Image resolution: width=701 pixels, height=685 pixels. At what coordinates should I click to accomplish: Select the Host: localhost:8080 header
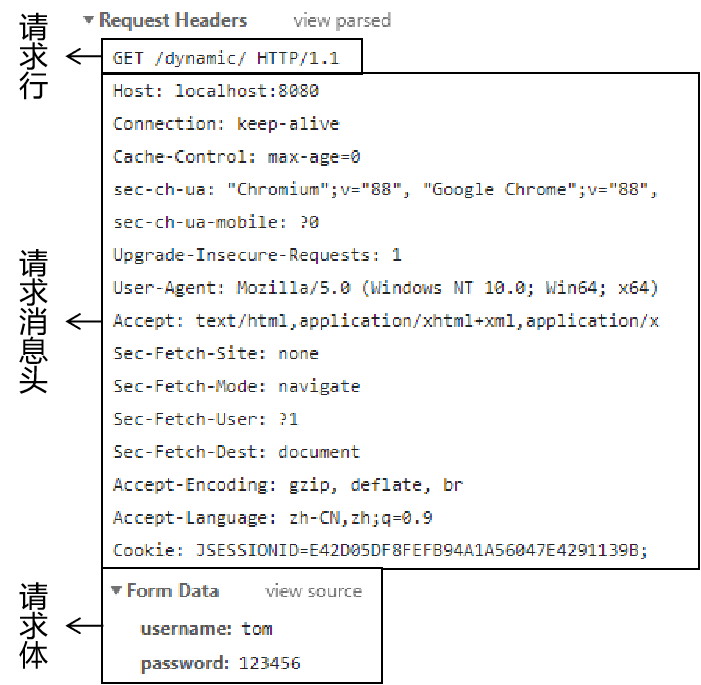pyautogui.click(x=216, y=91)
